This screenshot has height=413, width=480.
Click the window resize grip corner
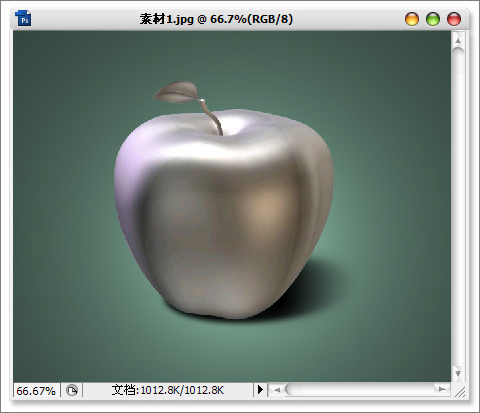[x=460, y=392]
